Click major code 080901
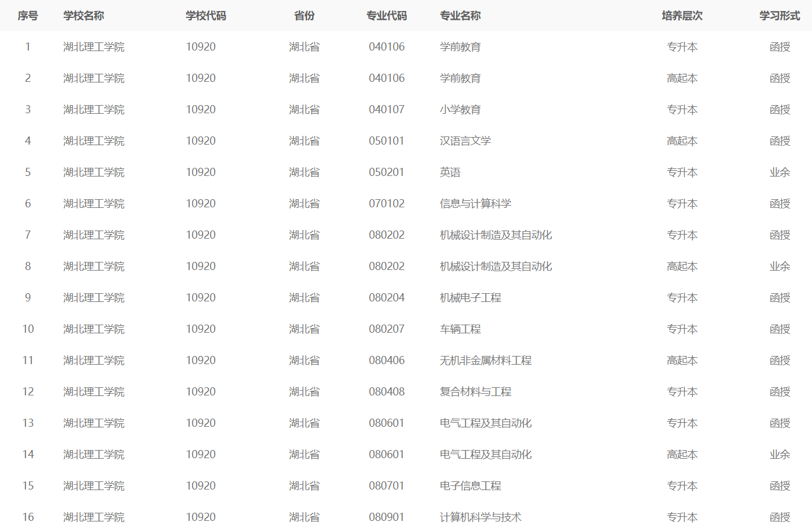 pos(387,517)
